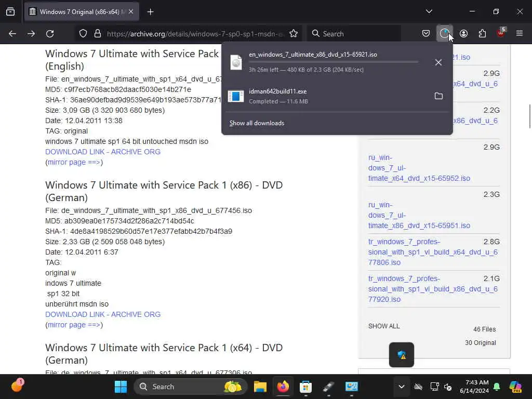Viewport: 532px width, 399px height.
Task: Open the monitor-shaped taskbar app
Action: coord(352,387)
